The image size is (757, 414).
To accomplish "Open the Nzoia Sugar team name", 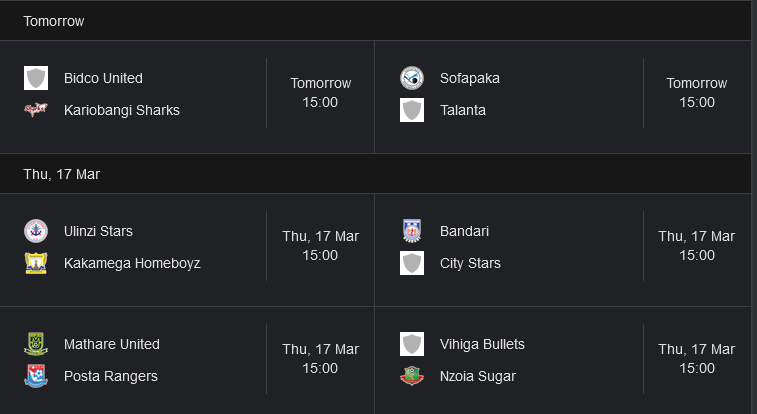I will [478, 376].
